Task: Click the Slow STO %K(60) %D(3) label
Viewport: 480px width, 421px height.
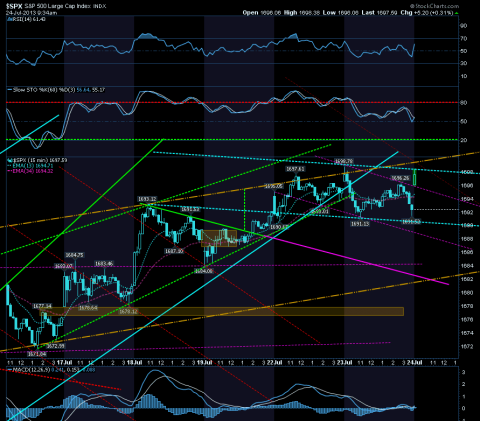Action: coord(56,90)
